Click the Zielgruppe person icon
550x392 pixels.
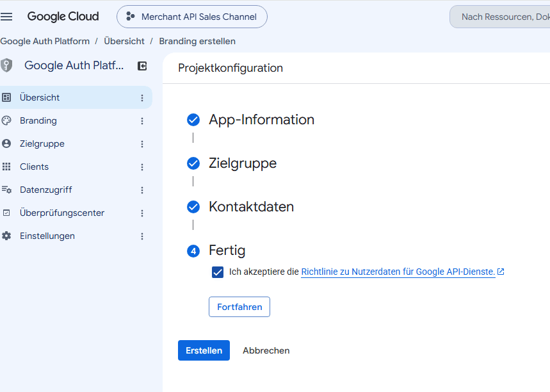(6, 143)
